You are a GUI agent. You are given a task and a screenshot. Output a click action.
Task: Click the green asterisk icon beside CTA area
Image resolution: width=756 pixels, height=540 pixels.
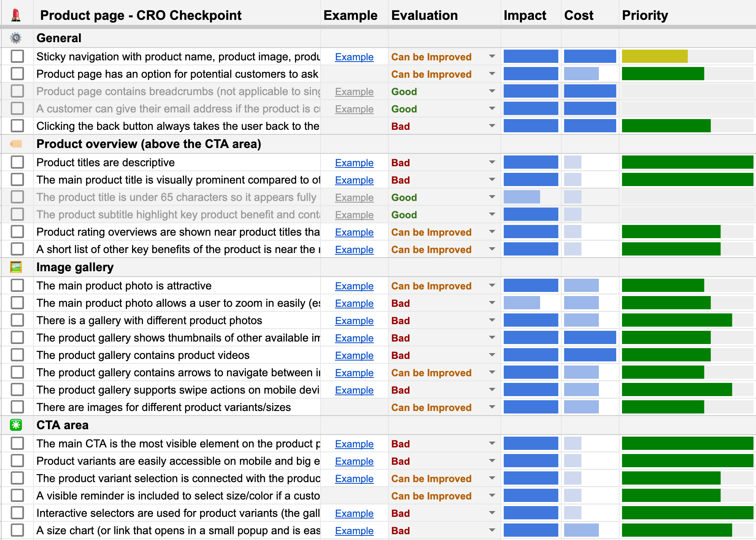(x=16, y=425)
